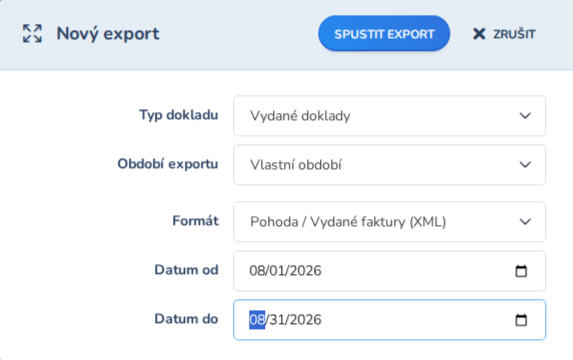Select the day 31 in Datum do

coord(276,320)
